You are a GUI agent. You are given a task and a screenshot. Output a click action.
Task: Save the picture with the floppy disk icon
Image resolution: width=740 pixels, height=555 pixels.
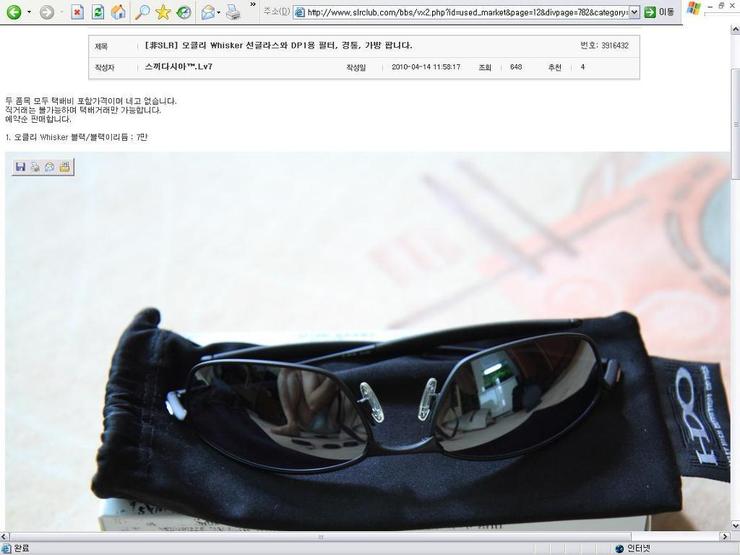click(20, 167)
